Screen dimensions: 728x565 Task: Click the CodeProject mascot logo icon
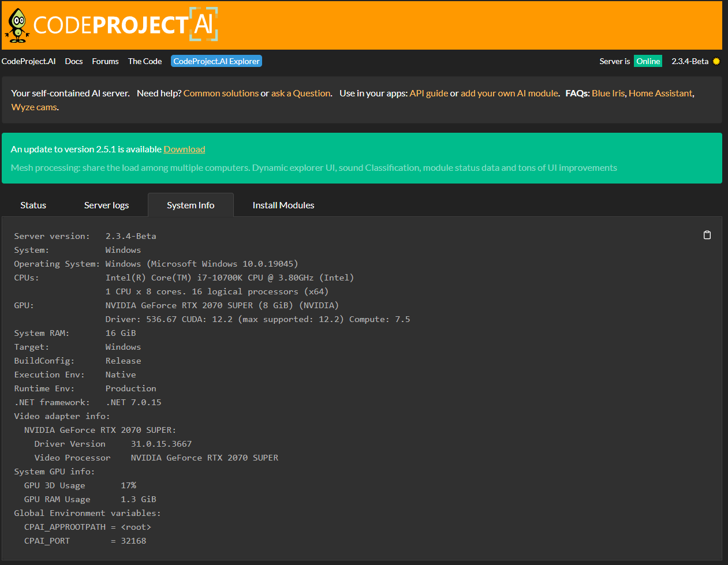pos(17,25)
